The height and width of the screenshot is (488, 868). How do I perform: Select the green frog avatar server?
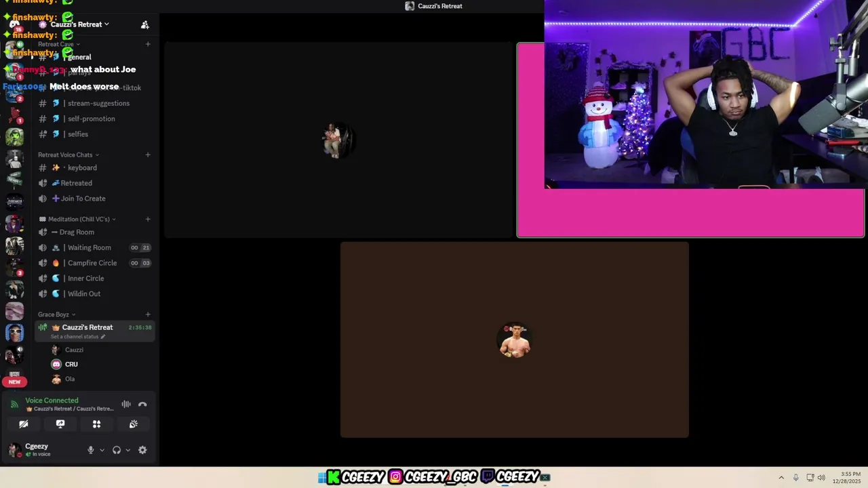click(x=14, y=136)
